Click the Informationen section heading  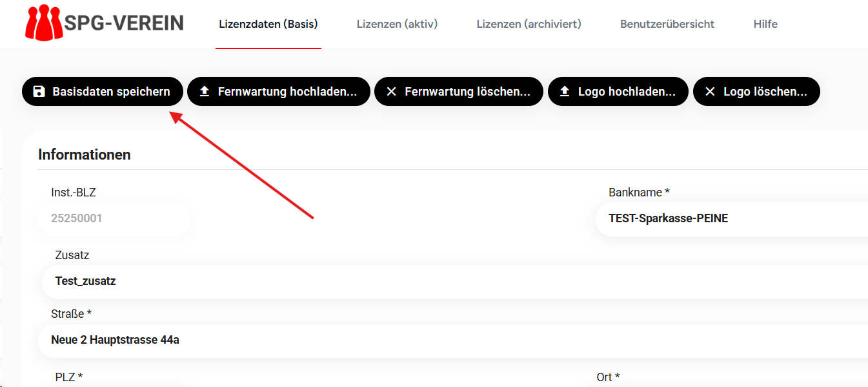click(x=85, y=154)
